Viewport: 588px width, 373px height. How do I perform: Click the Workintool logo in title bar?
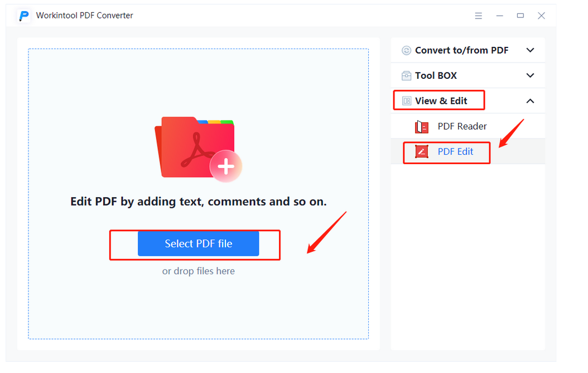24,16
